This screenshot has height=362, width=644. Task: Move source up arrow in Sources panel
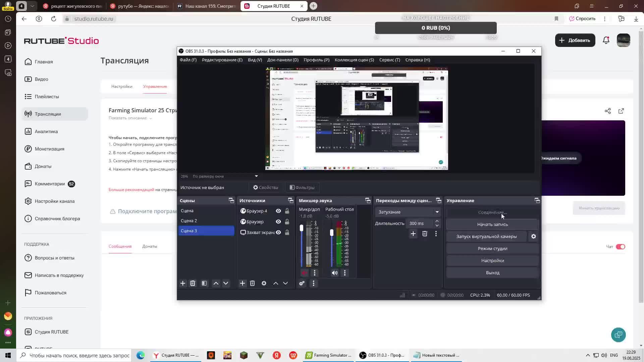coord(276,284)
